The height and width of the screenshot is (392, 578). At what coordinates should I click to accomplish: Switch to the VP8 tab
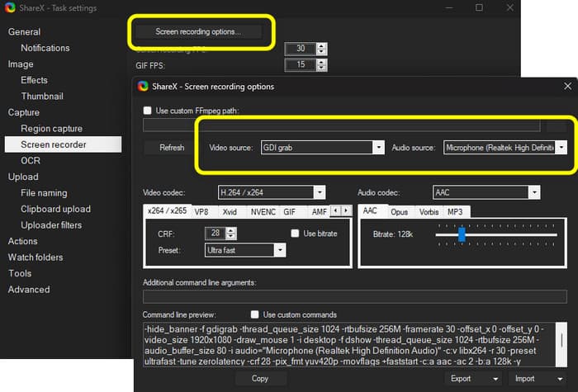pos(201,212)
